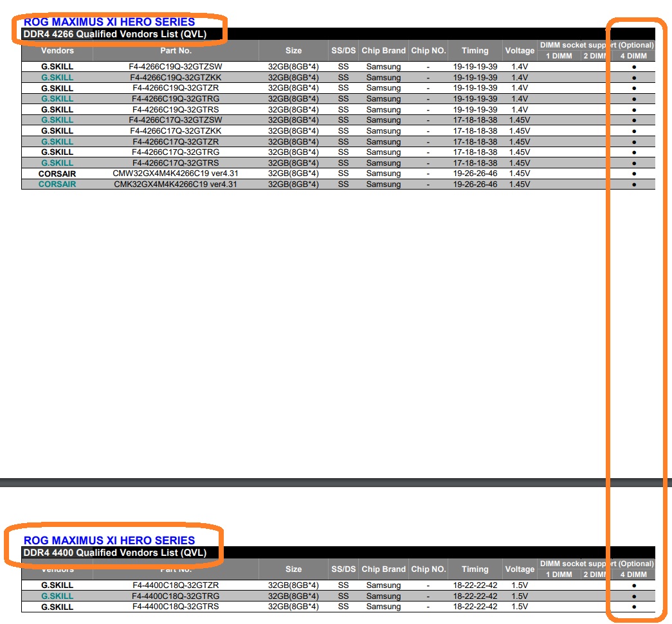Select CMW32GX4M4K4266C19 ver4.31 part number

176,174
